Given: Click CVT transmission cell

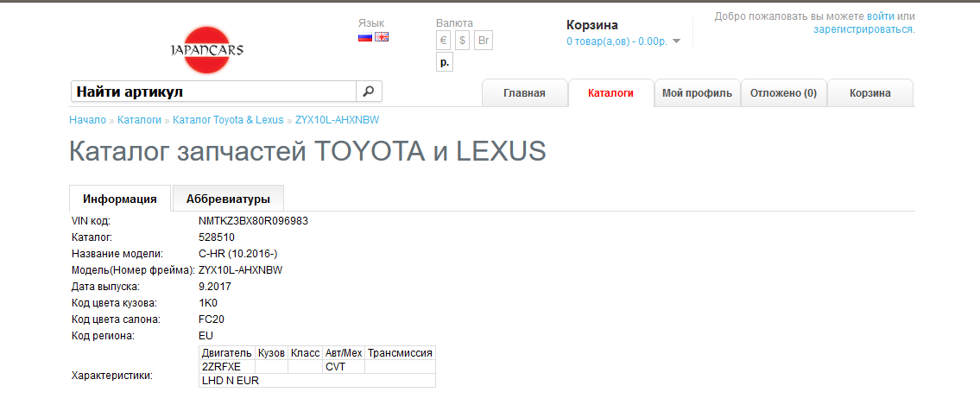Looking at the screenshot, I should pos(344,367).
